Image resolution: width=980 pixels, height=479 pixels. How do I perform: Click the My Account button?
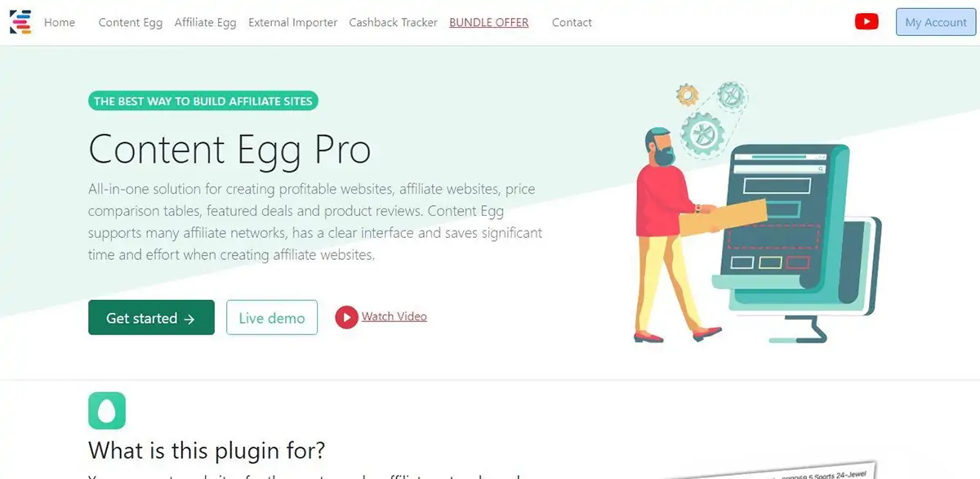936,22
